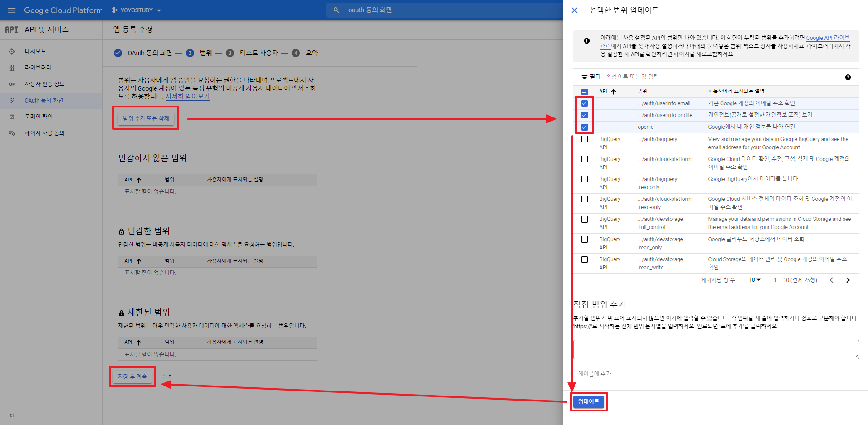
Task: Sort the restricted scopes API column
Action: (133, 342)
